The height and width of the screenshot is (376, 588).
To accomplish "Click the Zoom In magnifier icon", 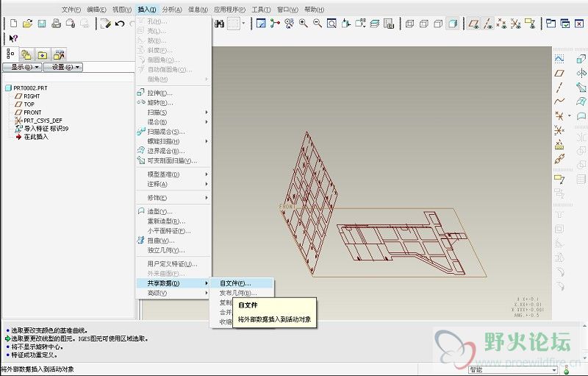I will tap(304, 24).
